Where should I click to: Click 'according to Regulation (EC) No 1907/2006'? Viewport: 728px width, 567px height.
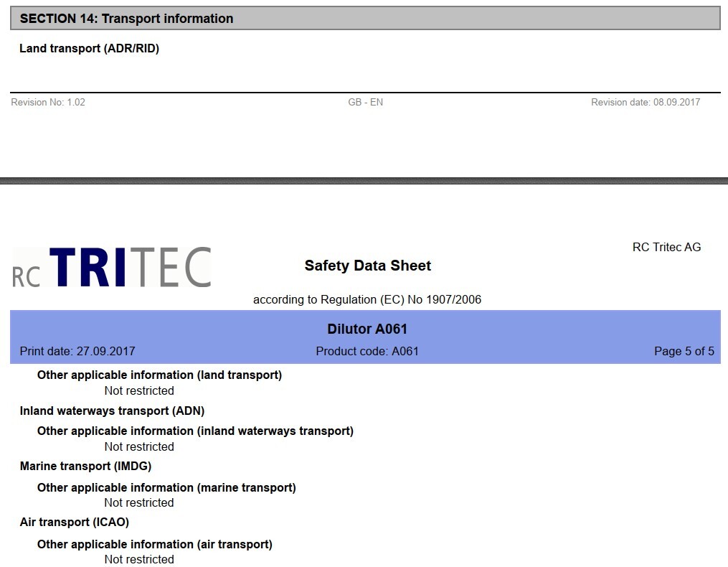(367, 300)
